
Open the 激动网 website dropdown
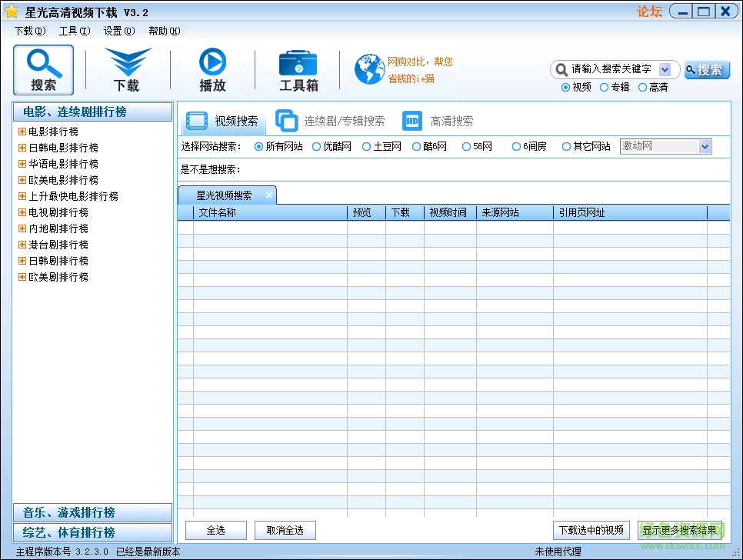tap(704, 146)
